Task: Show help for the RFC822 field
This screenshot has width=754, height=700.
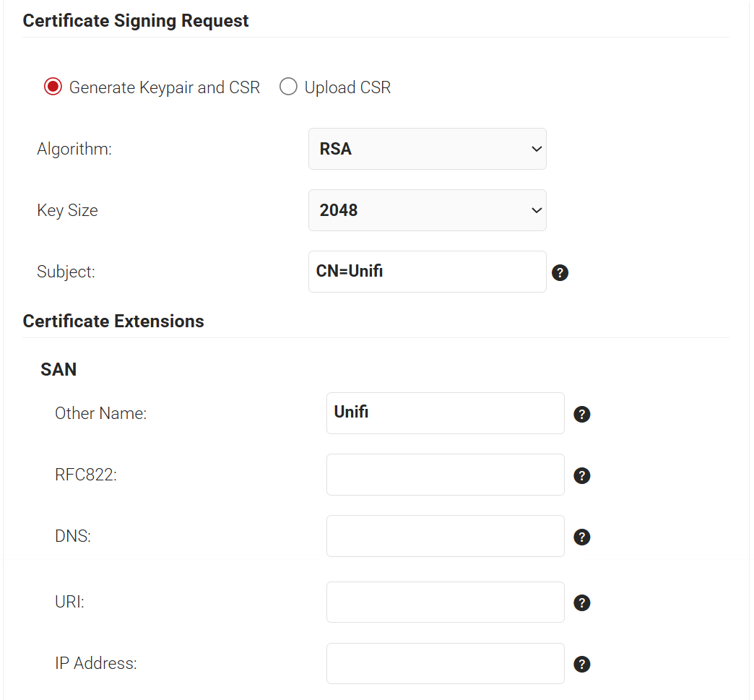Action: tap(582, 475)
